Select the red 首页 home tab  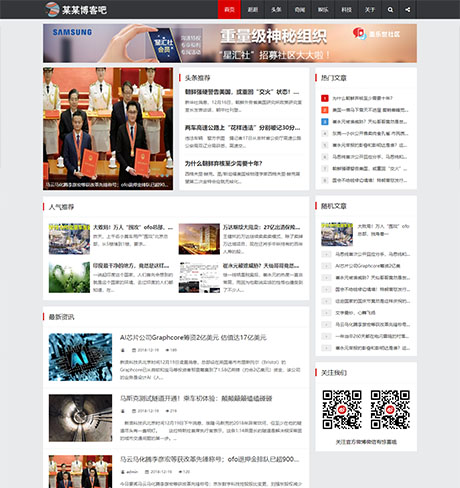[x=229, y=9]
